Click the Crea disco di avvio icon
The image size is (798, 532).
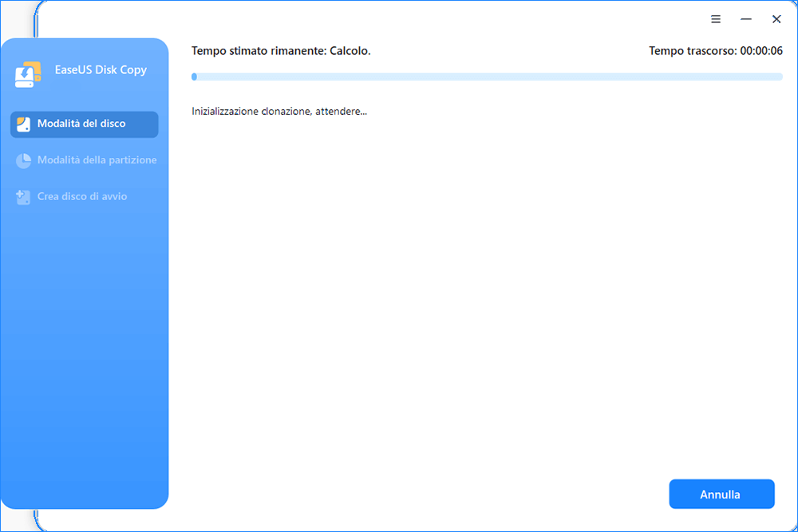(23, 197)
